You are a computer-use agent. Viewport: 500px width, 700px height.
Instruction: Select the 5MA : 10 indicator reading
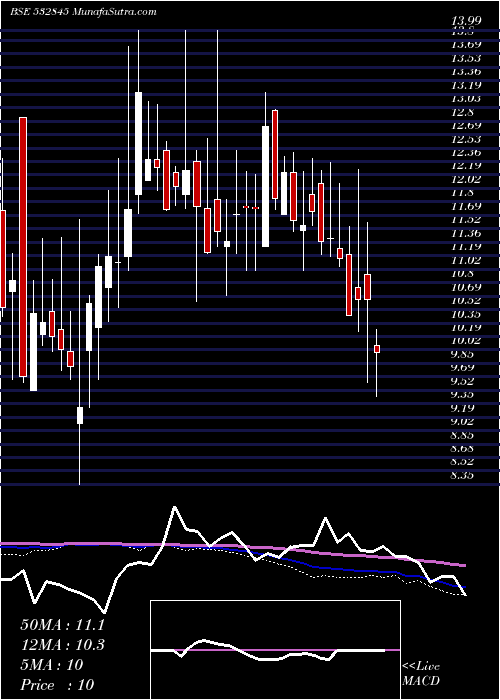52,665
